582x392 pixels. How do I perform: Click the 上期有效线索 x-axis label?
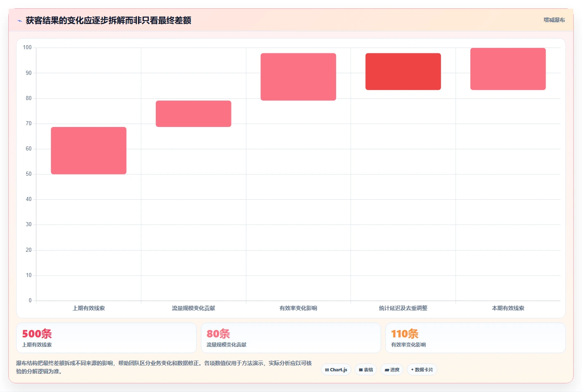pyautogui.click(x=88, y=308)
